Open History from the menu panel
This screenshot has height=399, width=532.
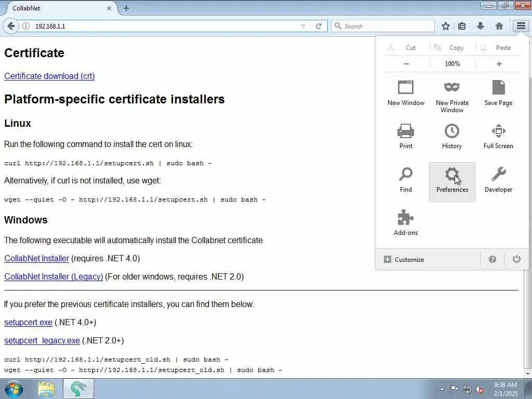[x=452, y=137]
